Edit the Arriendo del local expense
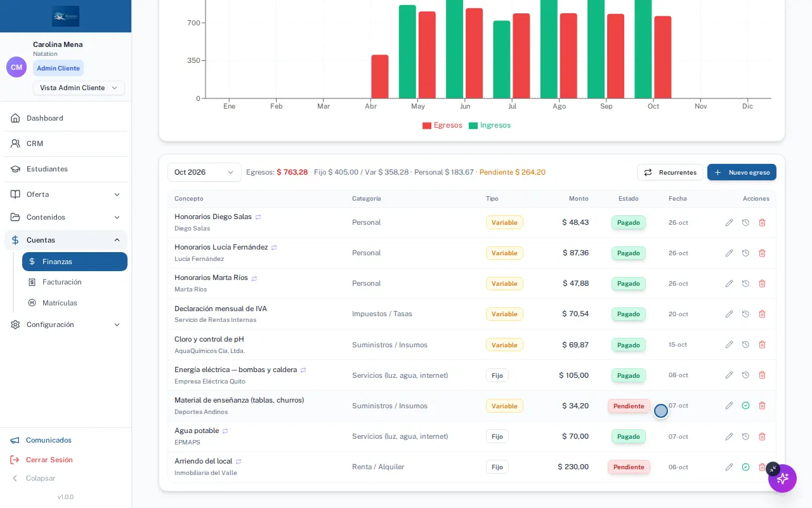812x508 pixels. click(x=729, y=467)
